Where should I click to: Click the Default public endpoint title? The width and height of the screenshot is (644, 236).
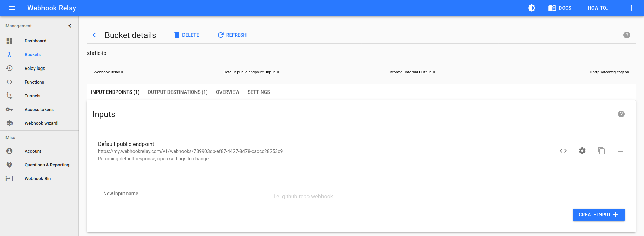[x=126, y=144]
